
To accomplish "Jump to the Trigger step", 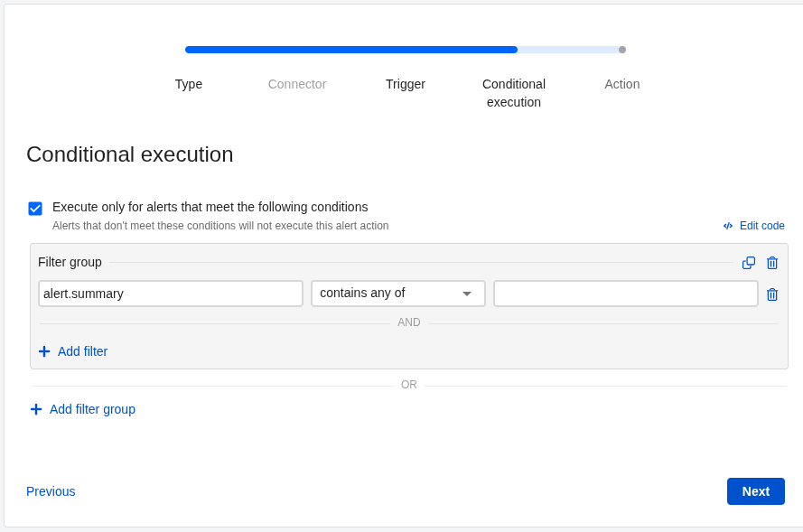I will pos(406,84).
